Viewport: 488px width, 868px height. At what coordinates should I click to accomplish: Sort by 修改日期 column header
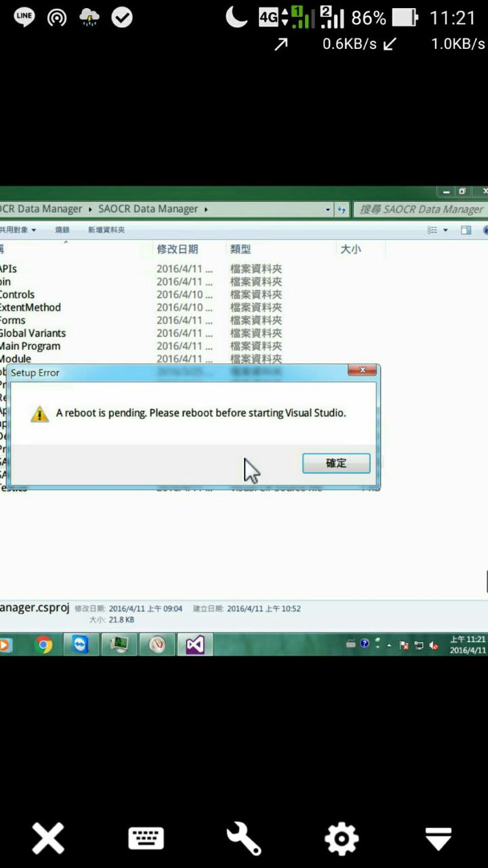(178, 250)
